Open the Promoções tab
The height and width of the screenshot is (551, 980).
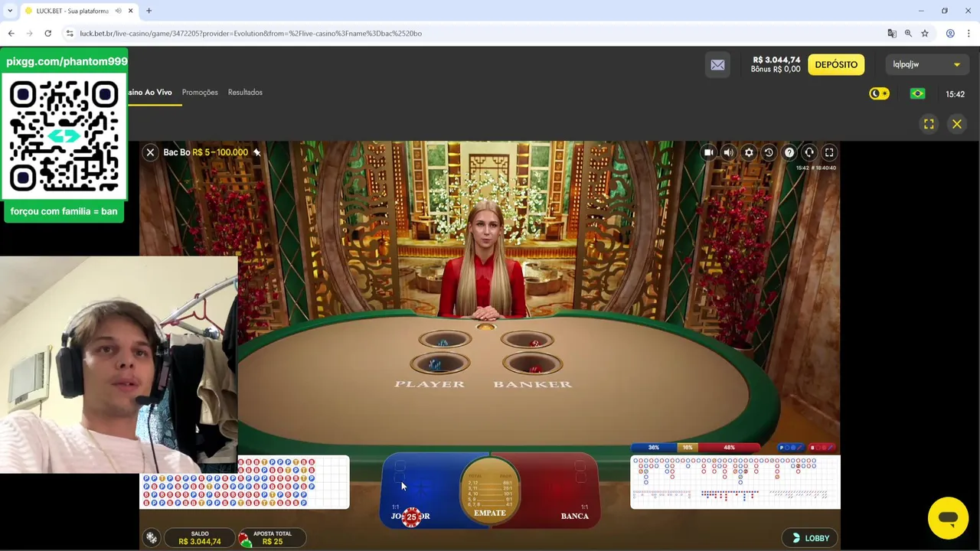point(200,92)
